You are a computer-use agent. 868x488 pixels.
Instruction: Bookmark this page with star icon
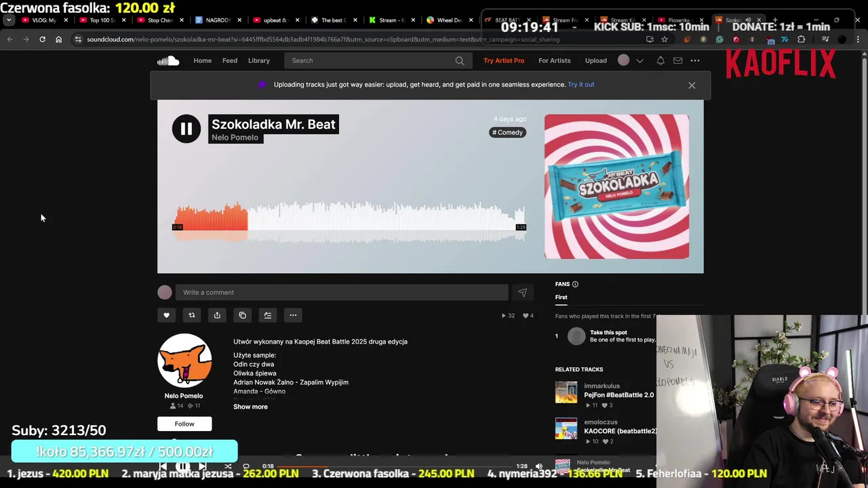[x=665, y=39]
